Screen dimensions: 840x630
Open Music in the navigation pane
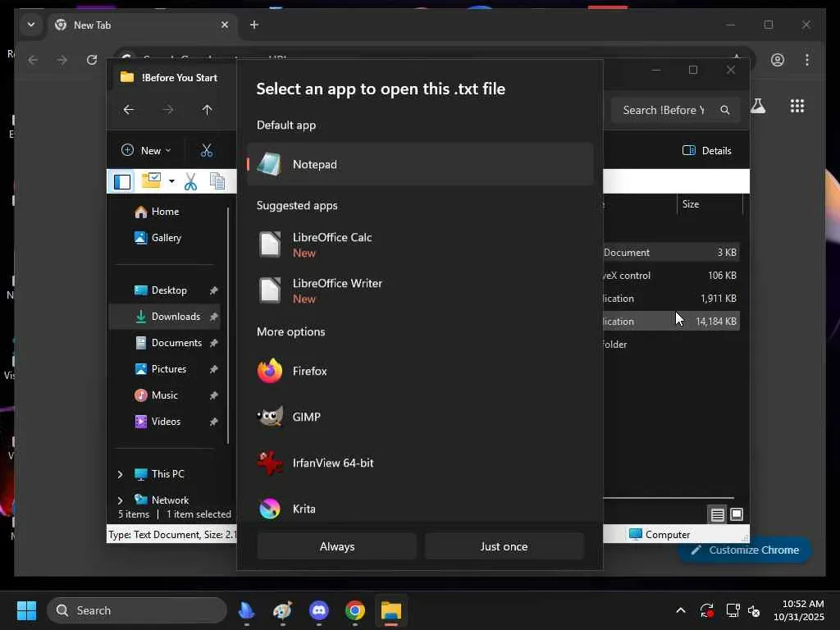coord(164,395)
